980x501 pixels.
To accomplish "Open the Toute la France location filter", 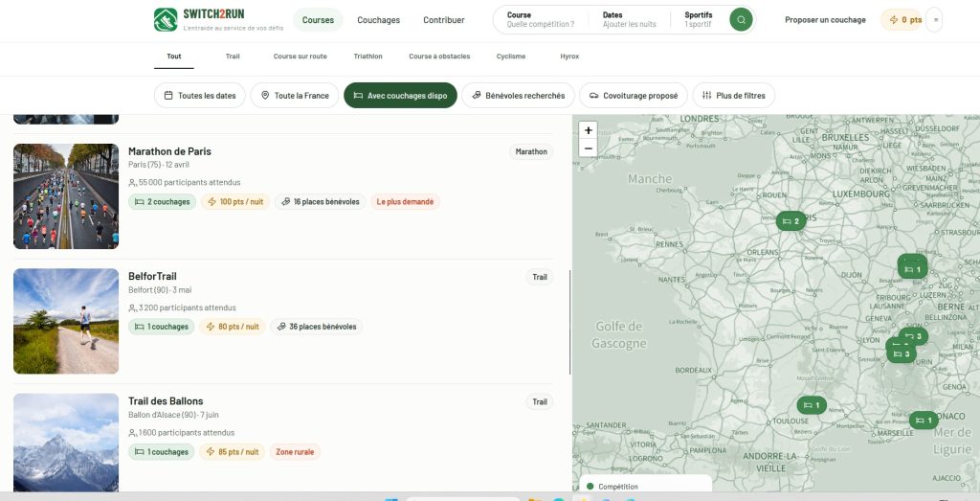I will coord(295,96).
